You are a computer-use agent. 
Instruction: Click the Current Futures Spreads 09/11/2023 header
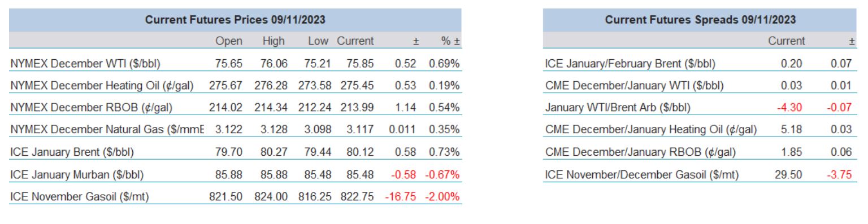700,20
